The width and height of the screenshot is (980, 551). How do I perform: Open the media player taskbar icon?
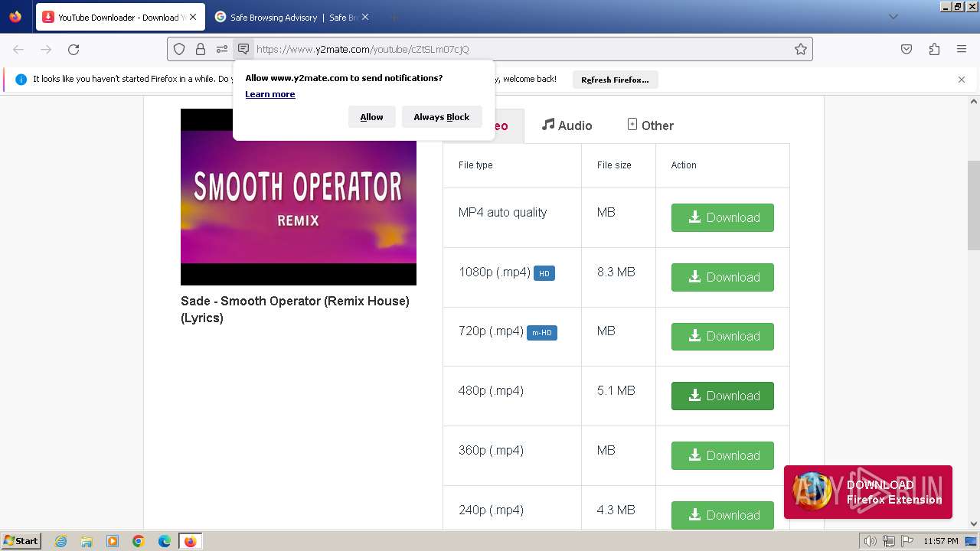[113, 541]
